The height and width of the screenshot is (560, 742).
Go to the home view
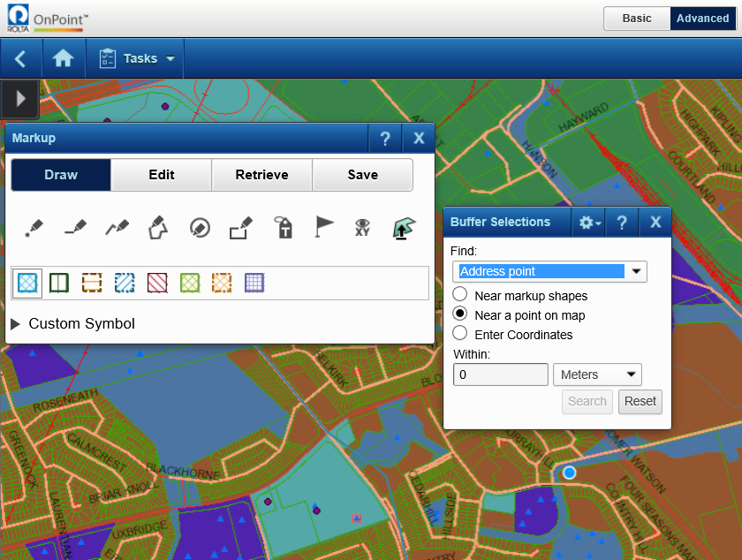(x=63, y=58)
